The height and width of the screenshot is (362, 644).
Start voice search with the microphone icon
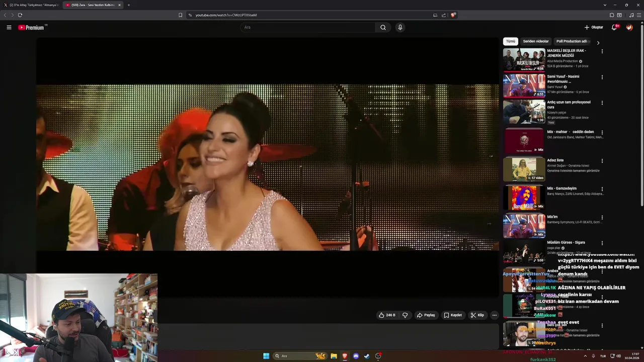[400, 28]
